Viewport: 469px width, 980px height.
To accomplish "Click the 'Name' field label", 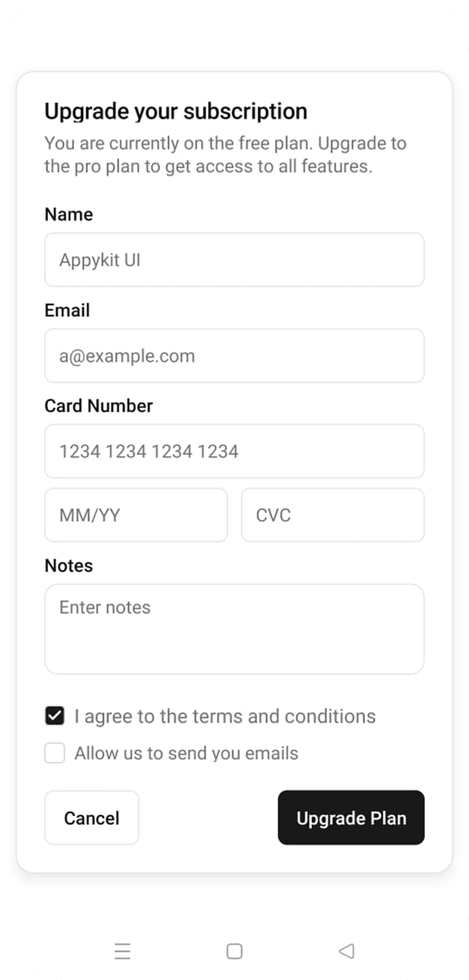I will coord(69,214).
